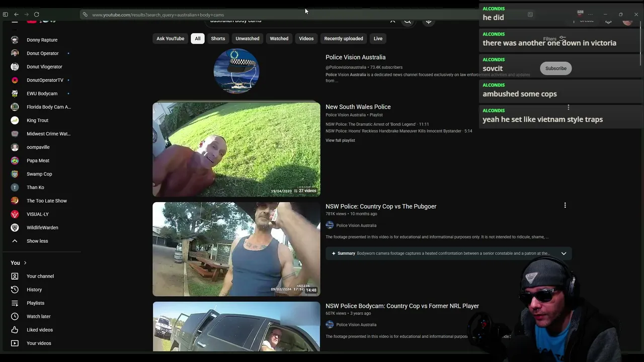This screenshot has height=362, width=644.
Task: Expand the video Summary chevron
Action: point(563,253)
